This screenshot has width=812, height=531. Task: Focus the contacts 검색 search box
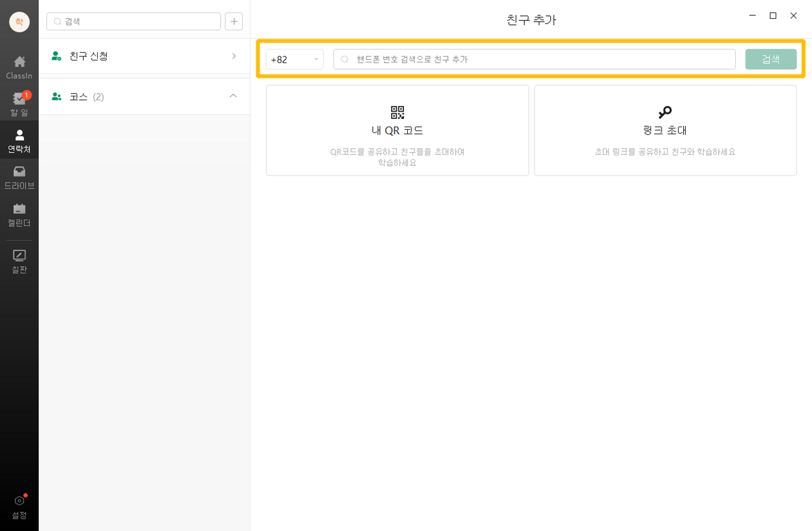[x=134, y=21]
